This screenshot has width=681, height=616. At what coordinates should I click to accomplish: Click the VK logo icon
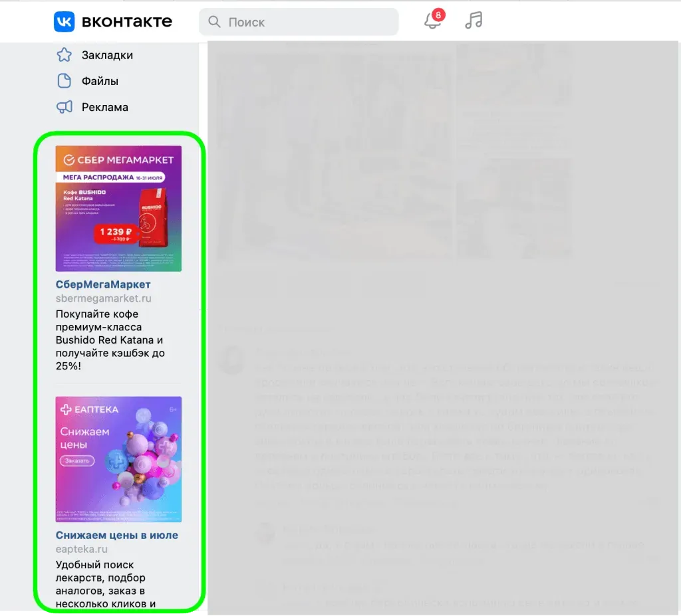click(65, 22)
